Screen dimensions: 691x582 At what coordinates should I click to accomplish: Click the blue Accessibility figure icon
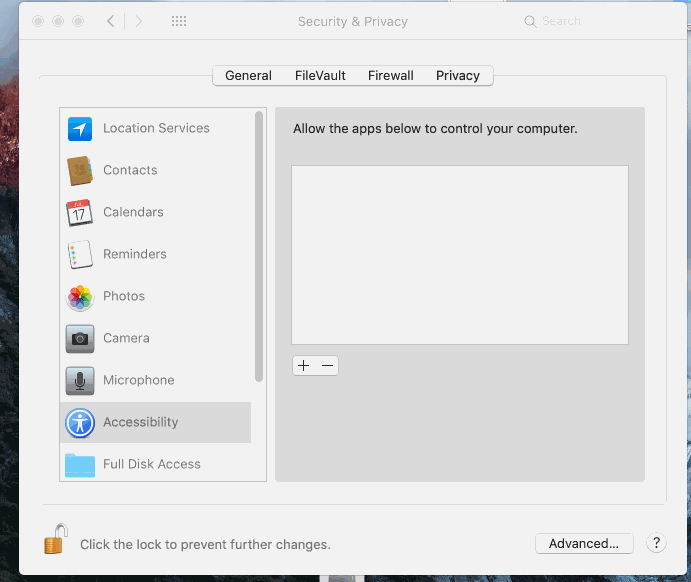(x=80, y=423)
